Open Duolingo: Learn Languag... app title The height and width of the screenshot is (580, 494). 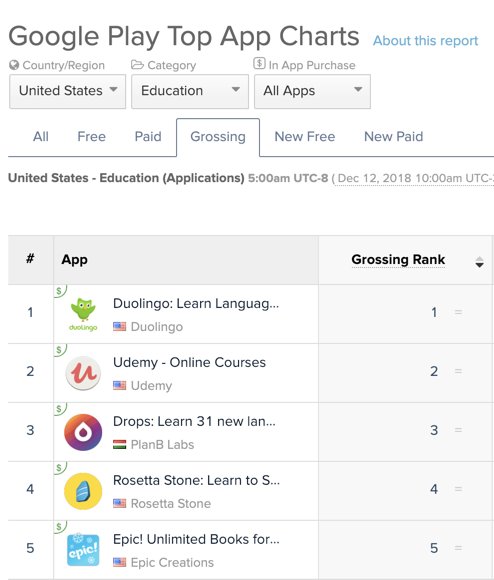pyautogui.click(x=196, y=304)
